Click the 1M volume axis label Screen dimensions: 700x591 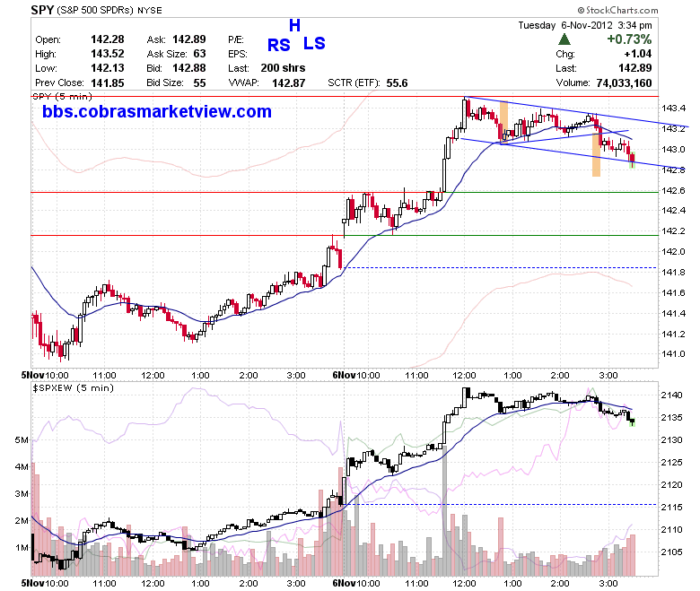[22, 547]
